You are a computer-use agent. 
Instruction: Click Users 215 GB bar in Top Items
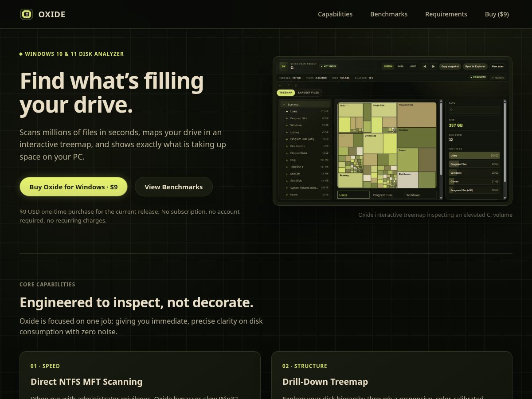474,156
